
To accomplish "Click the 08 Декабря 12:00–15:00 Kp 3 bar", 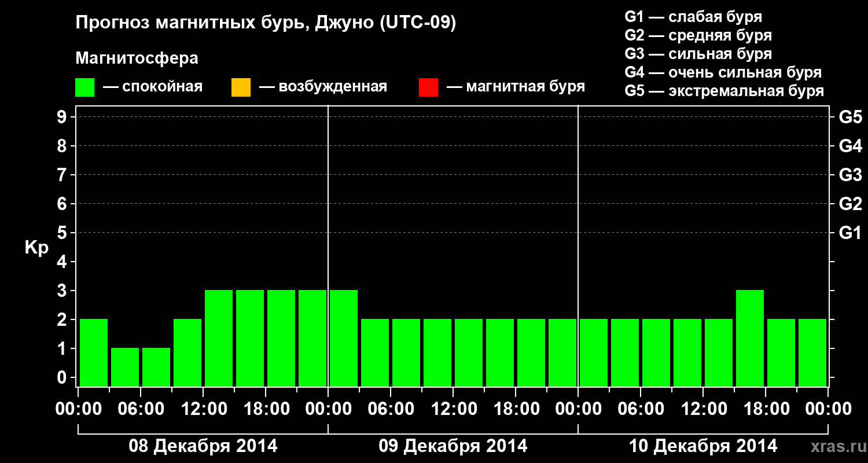I will [x=219, y=338].
